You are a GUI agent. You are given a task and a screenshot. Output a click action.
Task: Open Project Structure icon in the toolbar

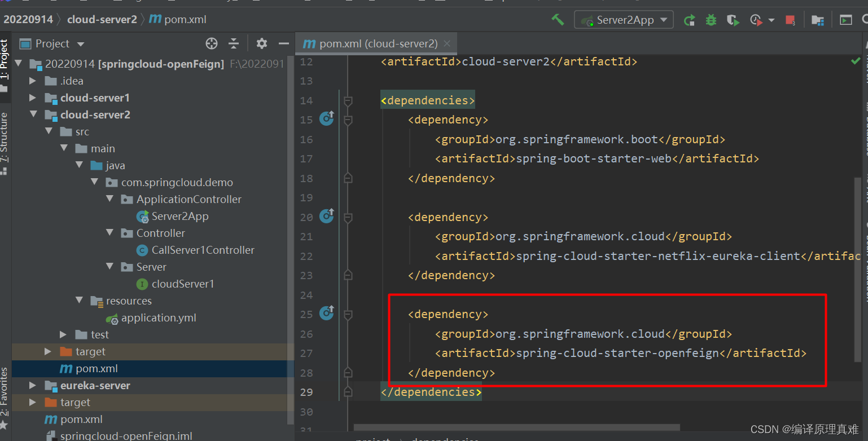[x=817, y=20]
